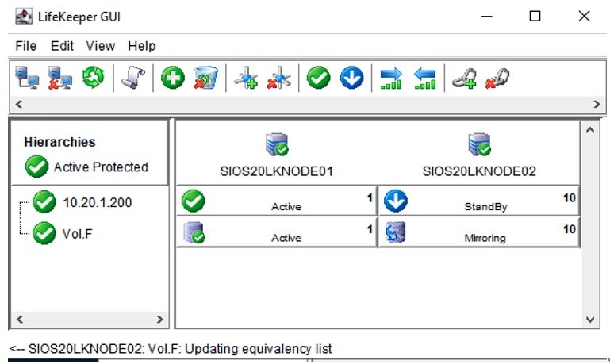
Task: Click the Active green check icon for 10.20.1.200 on NODE01
Action: (194, 201)
